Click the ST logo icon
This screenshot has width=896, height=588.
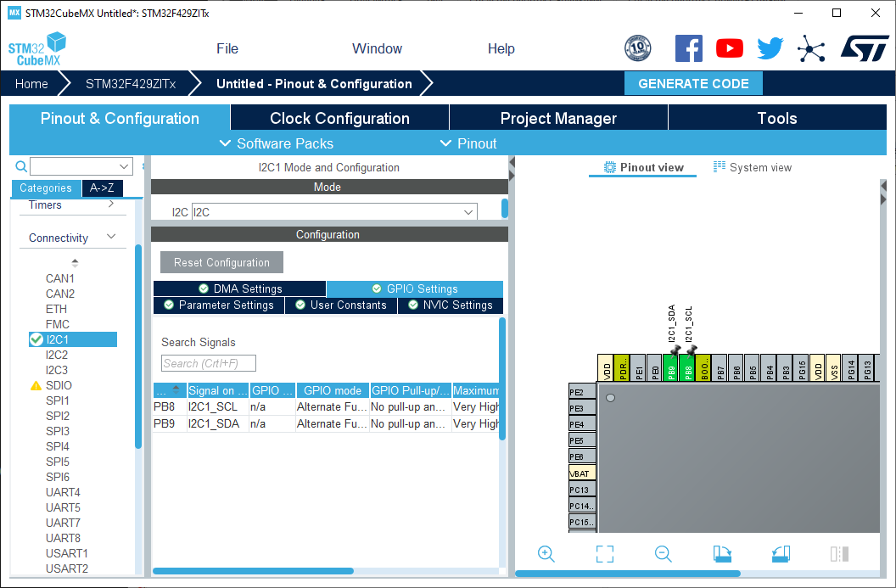865,48
